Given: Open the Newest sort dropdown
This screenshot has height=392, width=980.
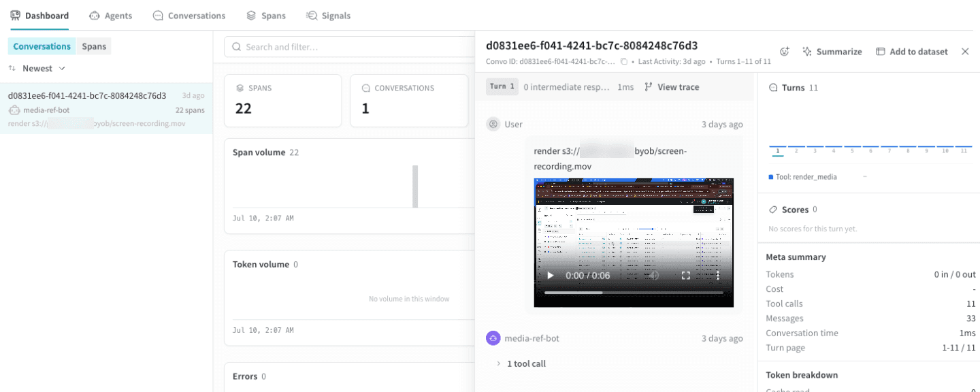Looking at the screenshot, I should click(x=44, y=68).
